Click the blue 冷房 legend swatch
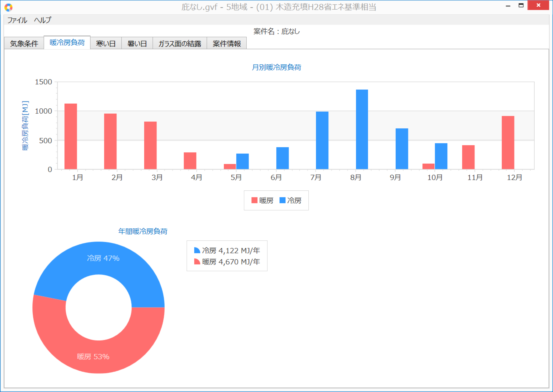 282,200
